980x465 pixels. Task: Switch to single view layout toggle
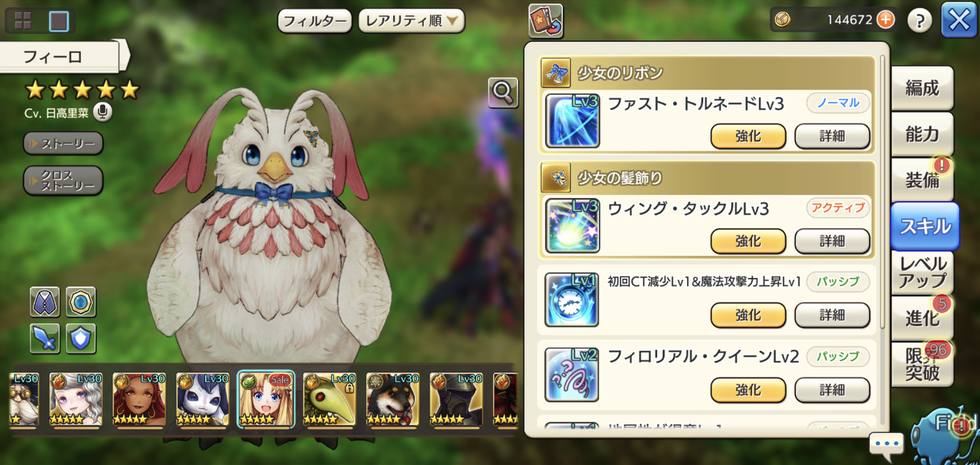pos(59,21)
